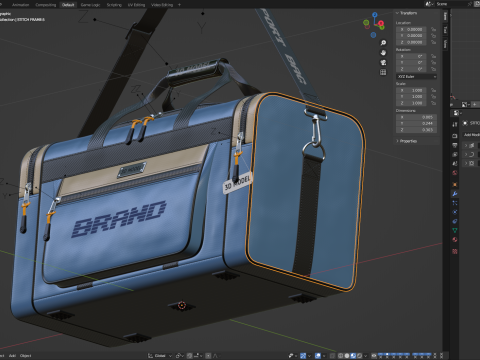Open the Add menu in viewport header

(x=12, y=356)
